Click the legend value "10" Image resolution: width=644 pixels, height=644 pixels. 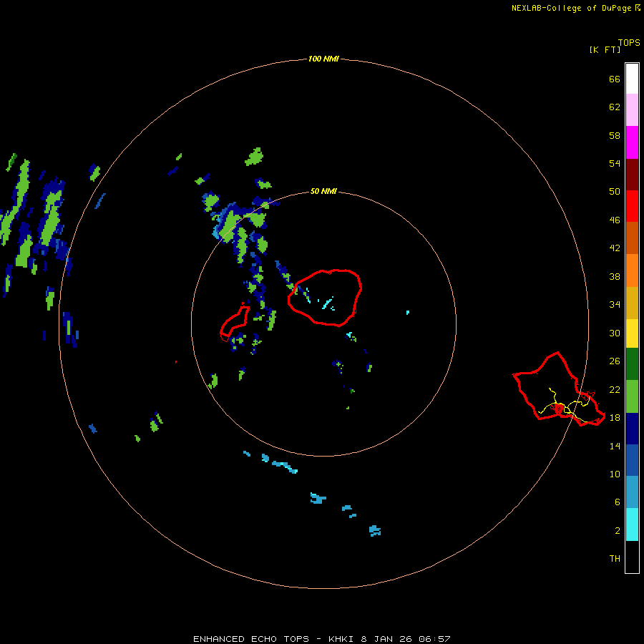[x=615, y=474]
